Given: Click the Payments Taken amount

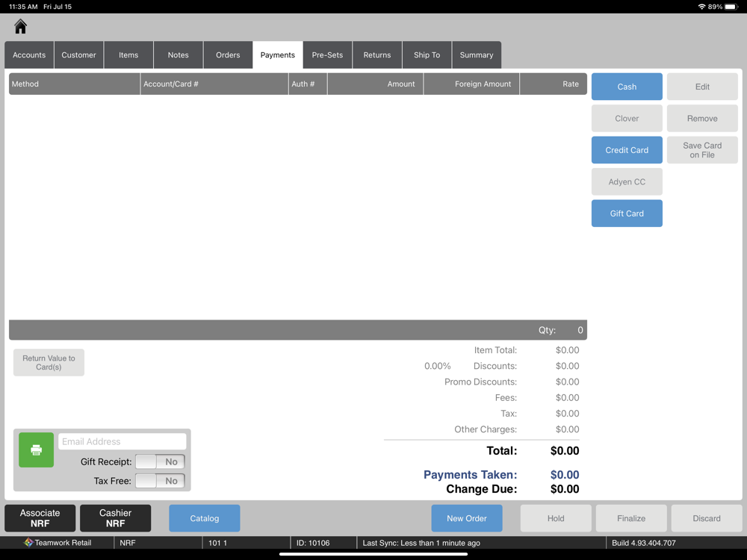Looking at the screenshot, I should (x=565, y=475).
